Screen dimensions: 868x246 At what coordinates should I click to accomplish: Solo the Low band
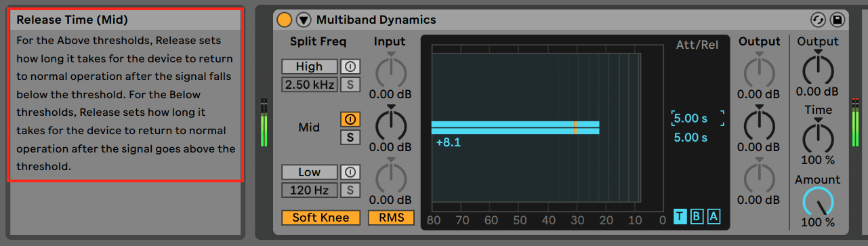point(350,190)
